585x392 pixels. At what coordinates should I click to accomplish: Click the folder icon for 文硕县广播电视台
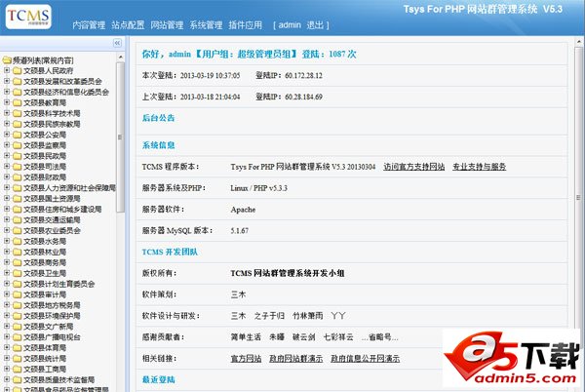18,337
